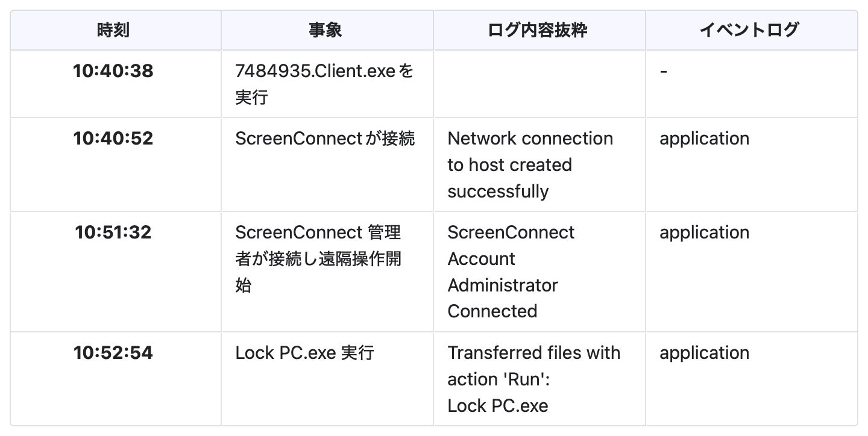The height and width of the screenshot is (436, 868).
Task: Click the 10:51:32 timestamp cell
Action: tap(113, 232)
